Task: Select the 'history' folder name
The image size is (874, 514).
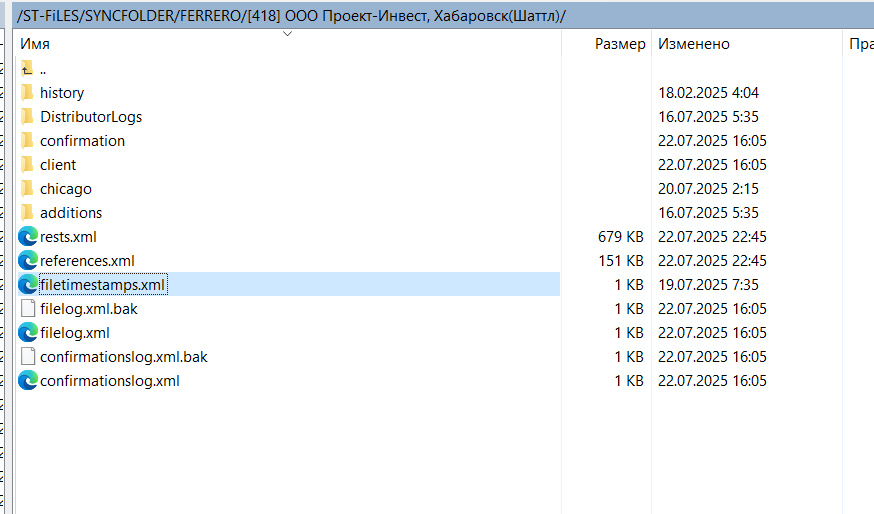Action: 62,93
